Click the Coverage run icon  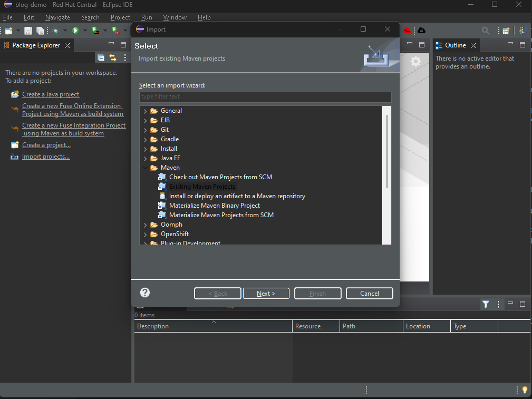[x=95, y=31]
